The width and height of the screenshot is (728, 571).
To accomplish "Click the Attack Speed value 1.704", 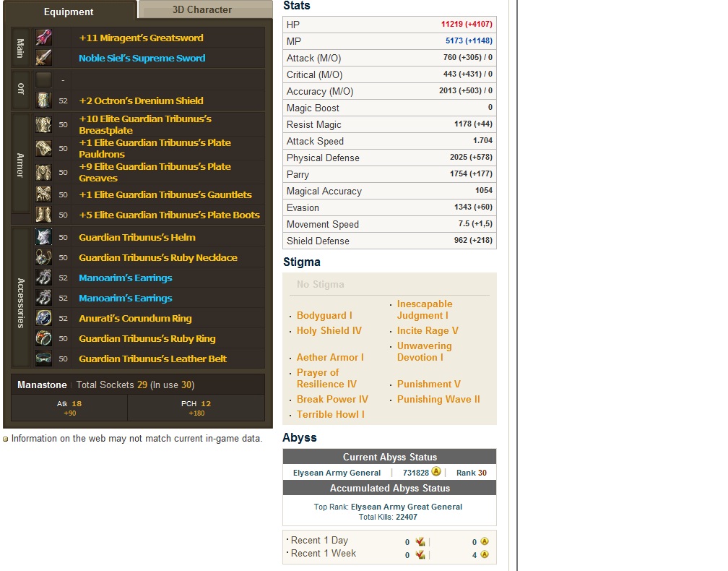I will click(x=483, y=141).
